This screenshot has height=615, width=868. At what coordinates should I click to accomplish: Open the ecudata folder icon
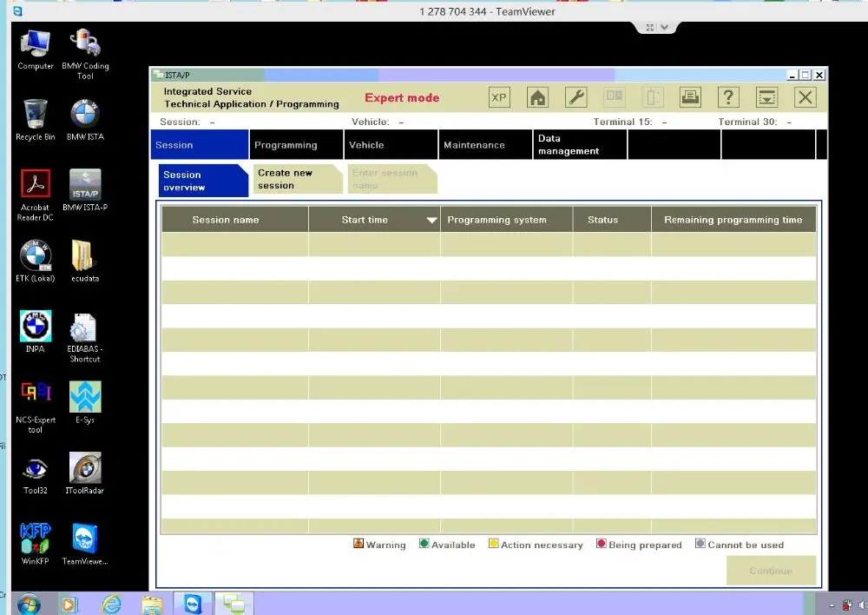85,261
